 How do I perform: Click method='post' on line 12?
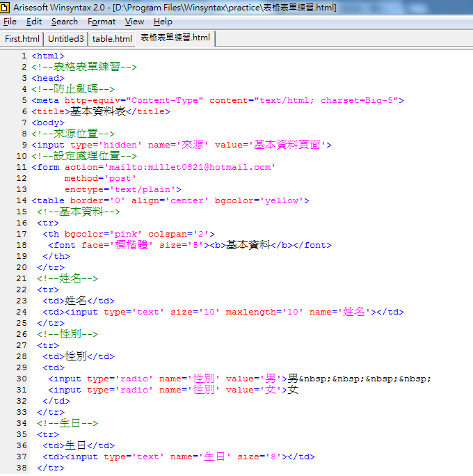[x=100, y=178]
